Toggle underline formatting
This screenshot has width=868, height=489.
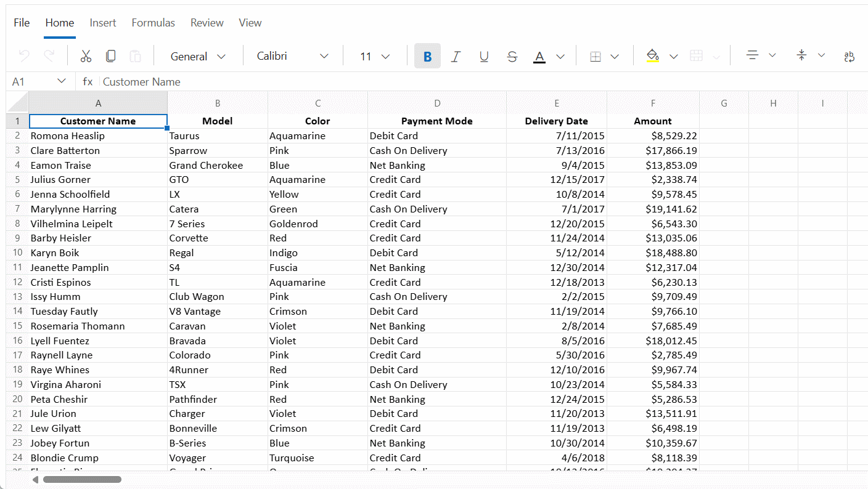click(484, 56)
